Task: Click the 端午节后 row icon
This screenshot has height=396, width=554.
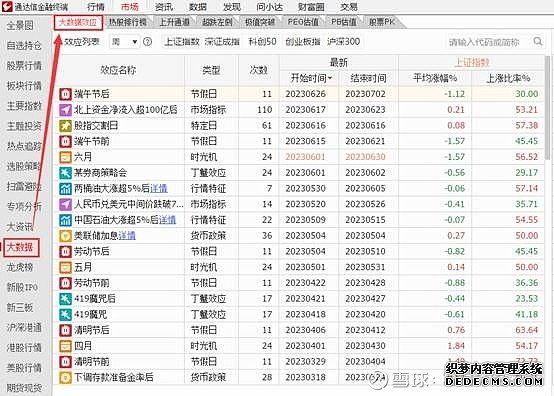Action: (65, 94)
